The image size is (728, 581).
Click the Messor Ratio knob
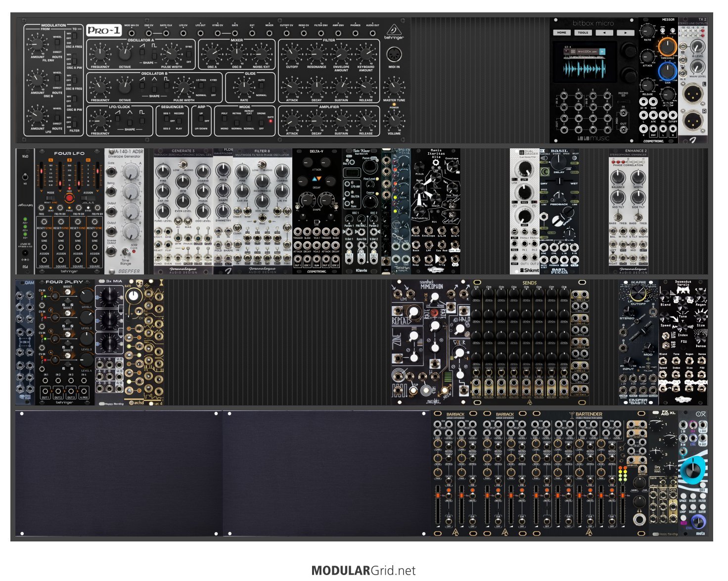coord(647,30)
